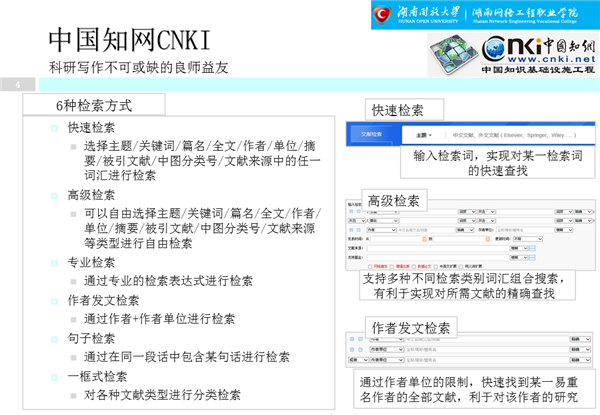Click the 高级检索 label box over the search form
This screenshot has width=600, height=415.
(x=394, y=200)
